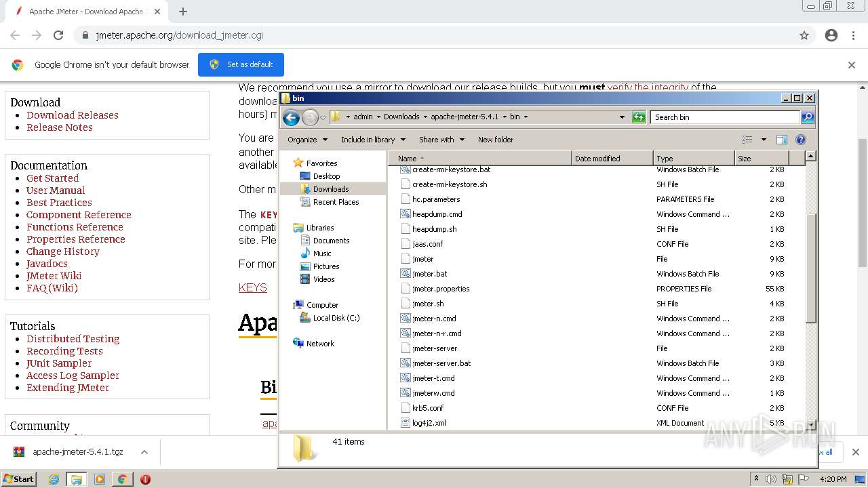The height and width of the screenshot is (488, 868).
Task: Open a new Chrome tab
Action: click(x=183, y=12)
